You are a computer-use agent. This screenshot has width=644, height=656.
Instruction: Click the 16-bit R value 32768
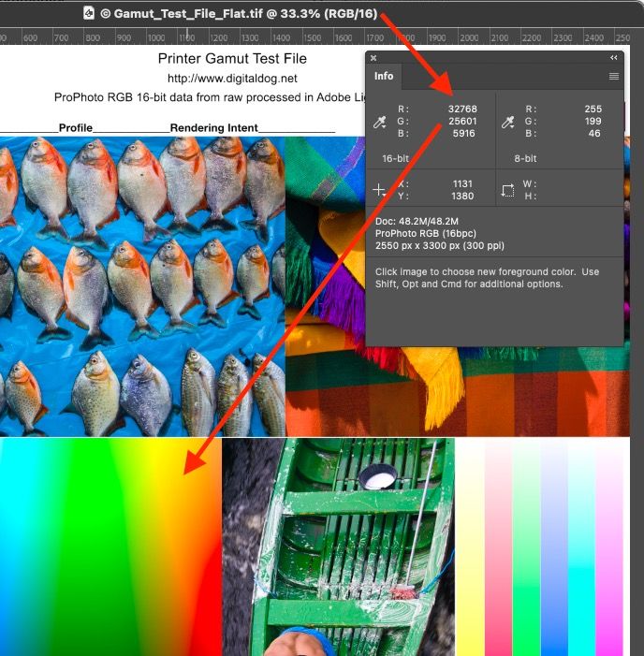(462, 109)
